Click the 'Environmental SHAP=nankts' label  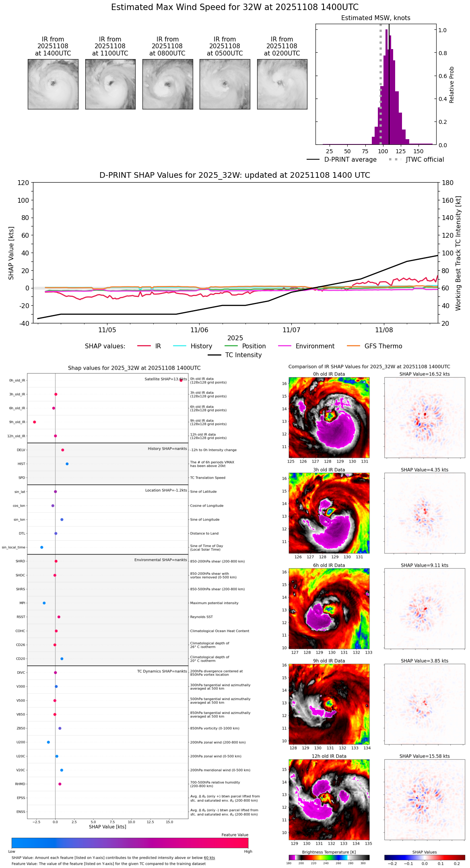(161, 560)
